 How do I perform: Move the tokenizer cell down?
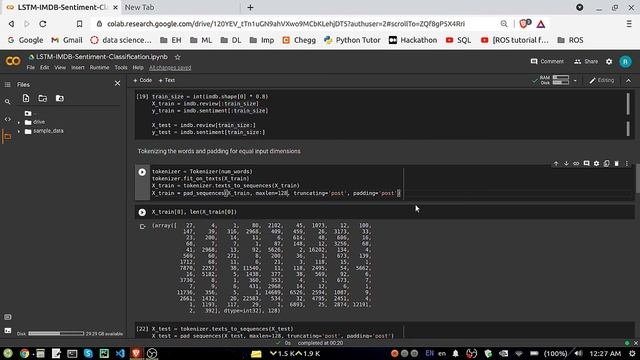point(566,164)
